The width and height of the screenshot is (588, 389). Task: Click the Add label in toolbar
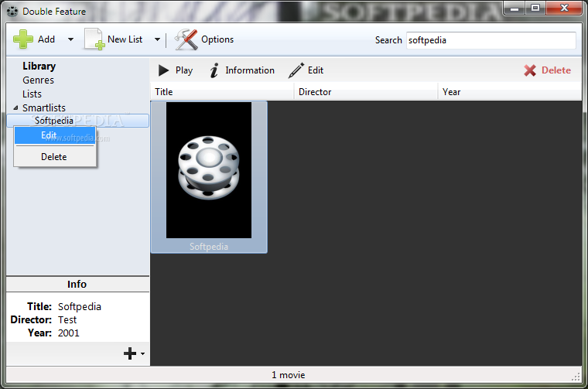pos(46,39)
